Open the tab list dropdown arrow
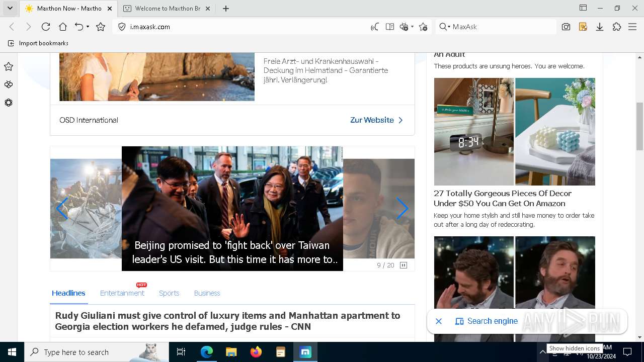The height and width of the screenshot is (362, 644). pos(10,8)
